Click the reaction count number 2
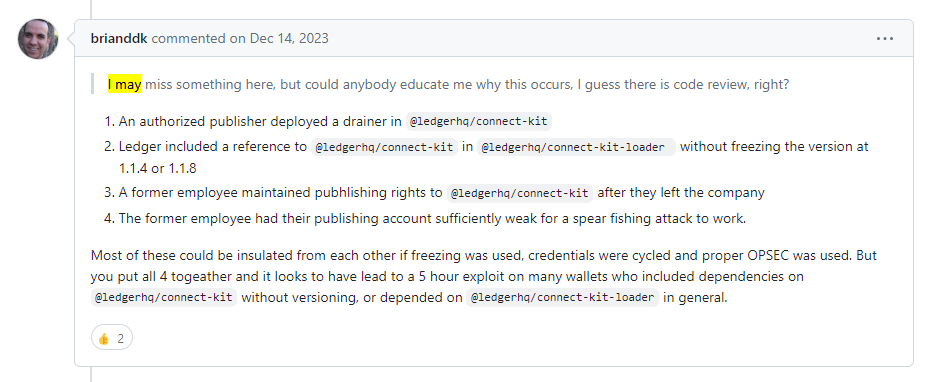 click(121, 338)
